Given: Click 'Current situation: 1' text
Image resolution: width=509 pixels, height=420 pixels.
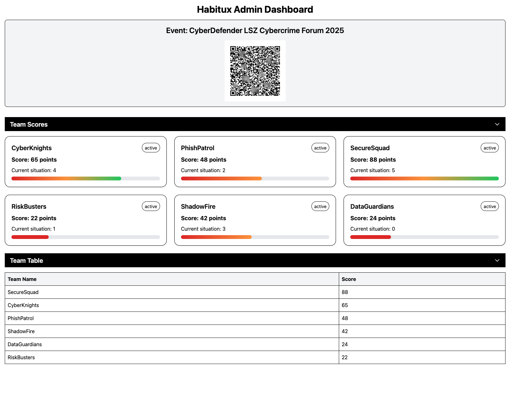Looking at the screenshot, I should (x=33, y=229).
